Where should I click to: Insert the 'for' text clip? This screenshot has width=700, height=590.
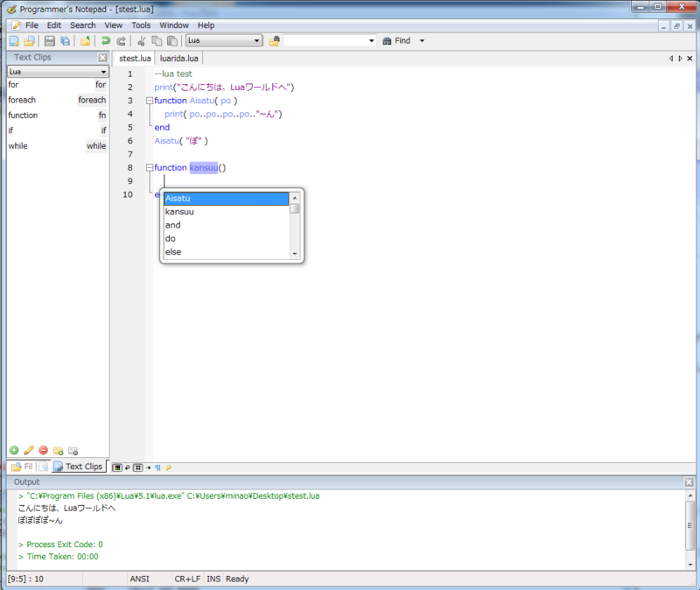pos(57,84)
